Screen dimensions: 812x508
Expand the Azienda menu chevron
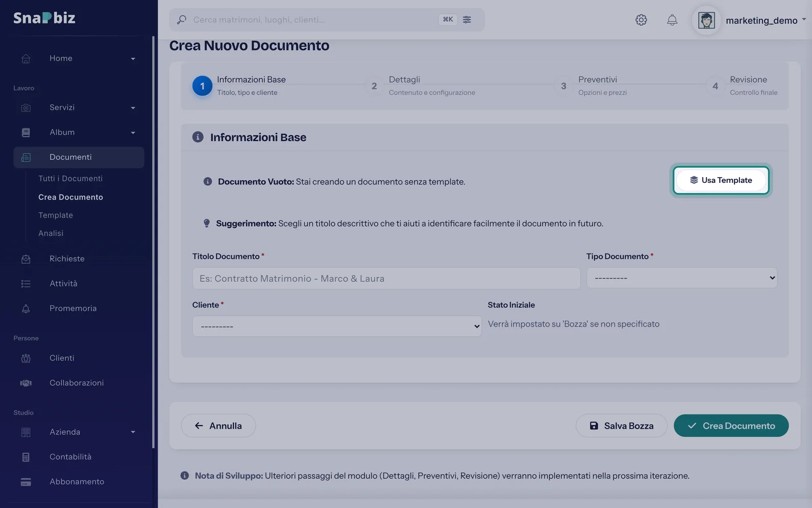[x=133, y=432]
